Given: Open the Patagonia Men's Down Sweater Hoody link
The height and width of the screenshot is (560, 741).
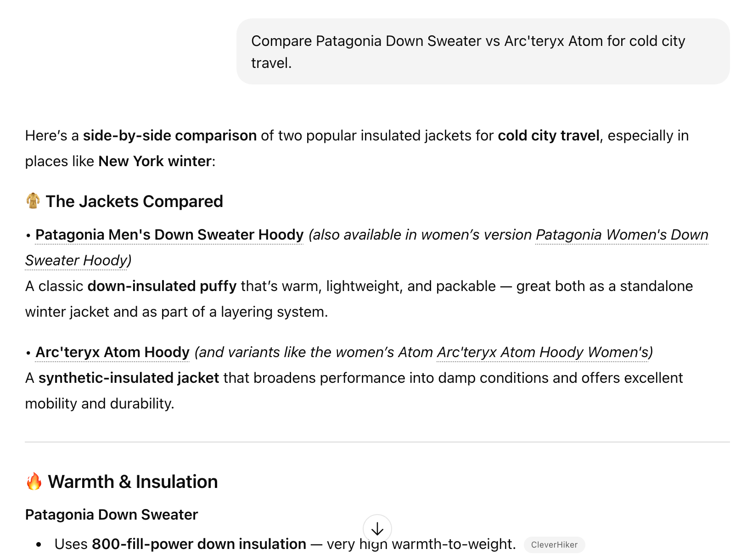Looking at the screenshot, I should point(169,235).
